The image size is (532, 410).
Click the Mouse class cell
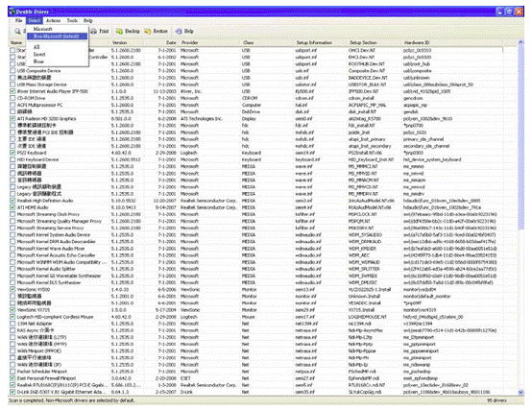(248, 317)
